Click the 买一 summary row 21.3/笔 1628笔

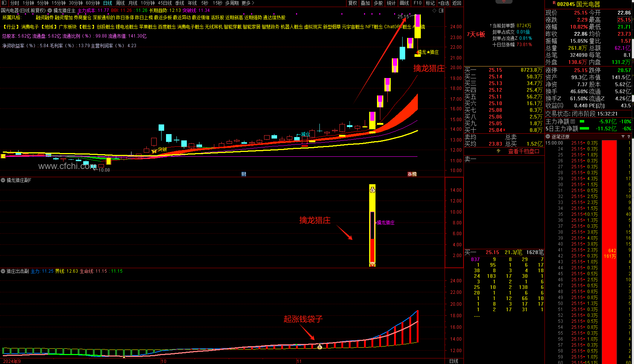pyautogui.click(x=504, y=252)
